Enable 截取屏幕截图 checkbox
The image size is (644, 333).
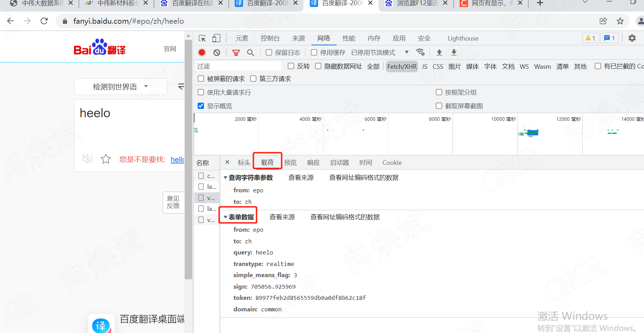click(439, 106)
